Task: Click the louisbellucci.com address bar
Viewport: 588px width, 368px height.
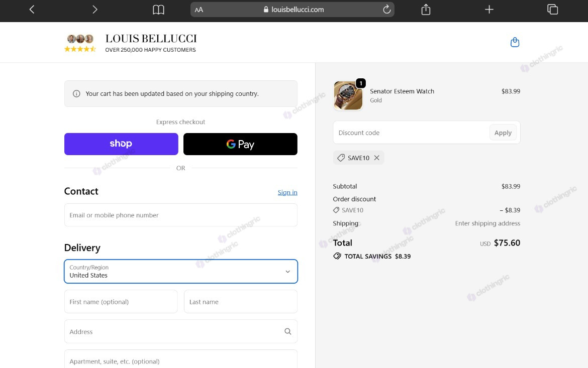Action: pyautogui.click(x=292, y=10)
